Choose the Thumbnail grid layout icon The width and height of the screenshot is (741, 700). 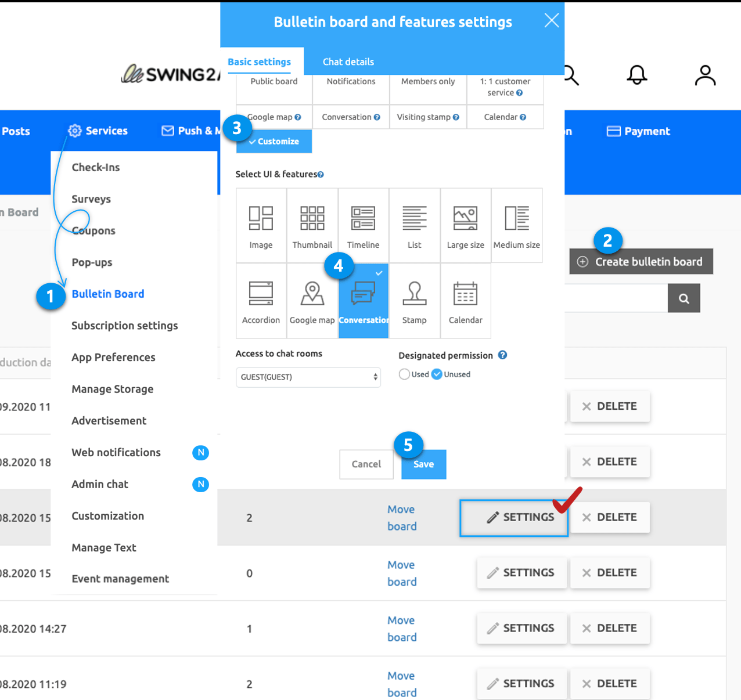point(312,226)
